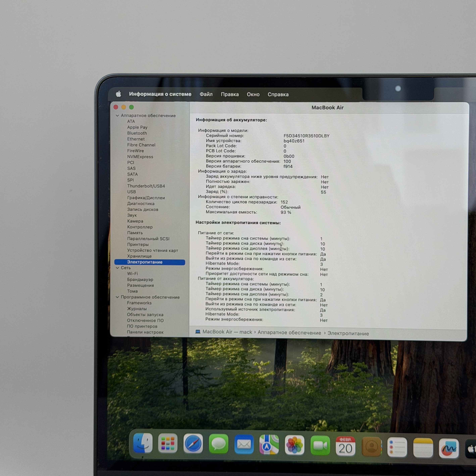Screen dimensions: 476x476
Task: Click the Apple menu logo
Action: pos(118,94)
